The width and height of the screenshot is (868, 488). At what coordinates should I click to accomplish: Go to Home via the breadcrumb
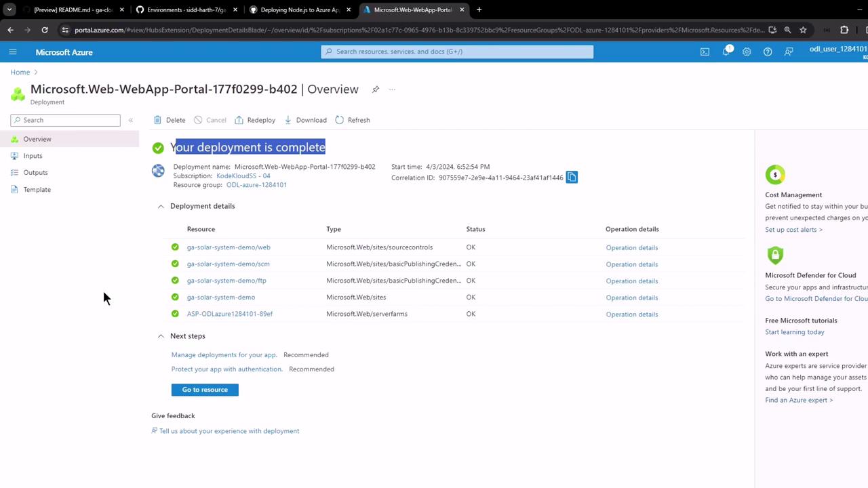click(20, 73)
